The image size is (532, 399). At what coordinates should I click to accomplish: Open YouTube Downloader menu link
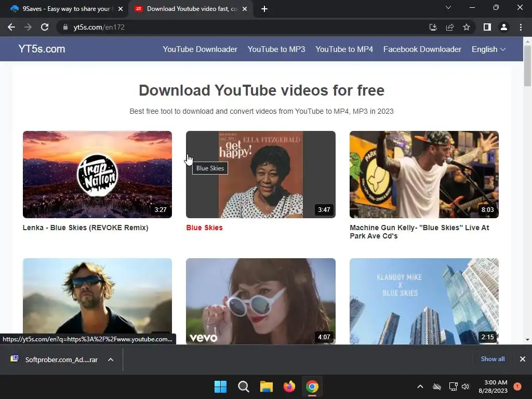point(200,49)
